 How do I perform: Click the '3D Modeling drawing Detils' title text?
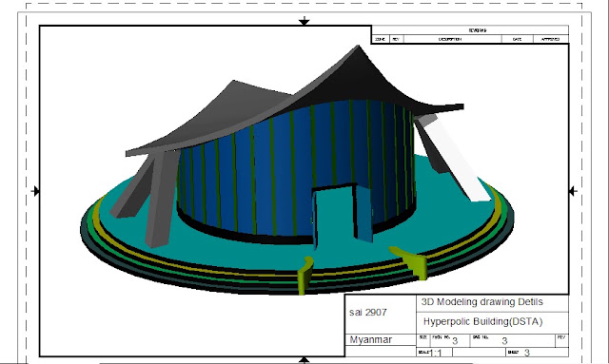pyautogui.click(x=482, y=302)
